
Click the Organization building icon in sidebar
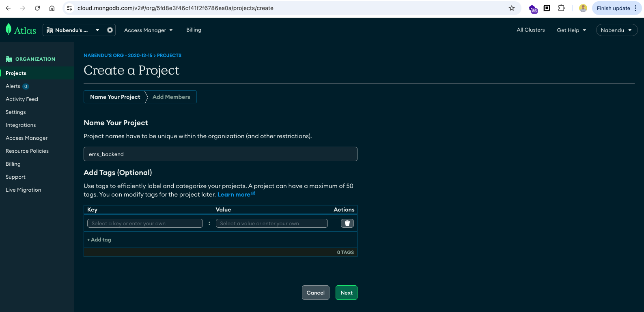pos(9,59)
